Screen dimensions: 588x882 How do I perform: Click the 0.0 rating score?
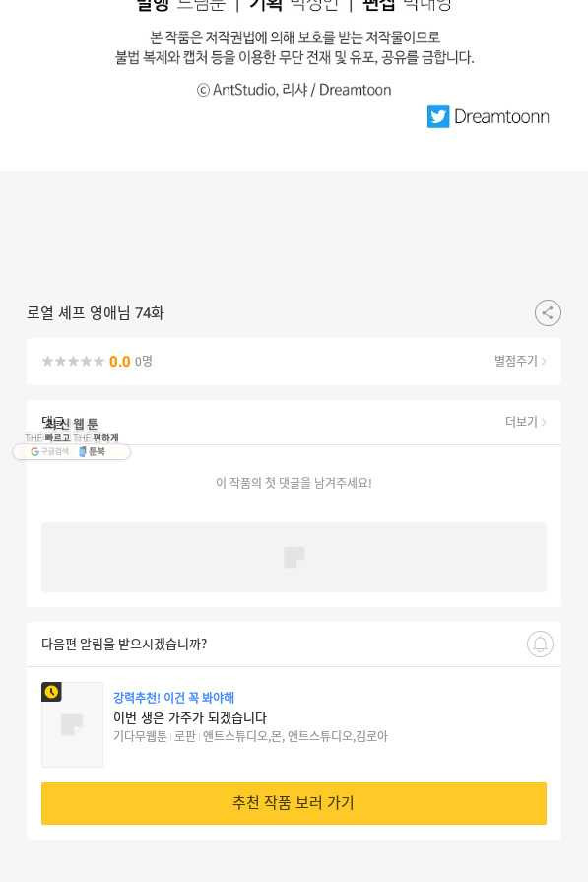click(120, 361)
